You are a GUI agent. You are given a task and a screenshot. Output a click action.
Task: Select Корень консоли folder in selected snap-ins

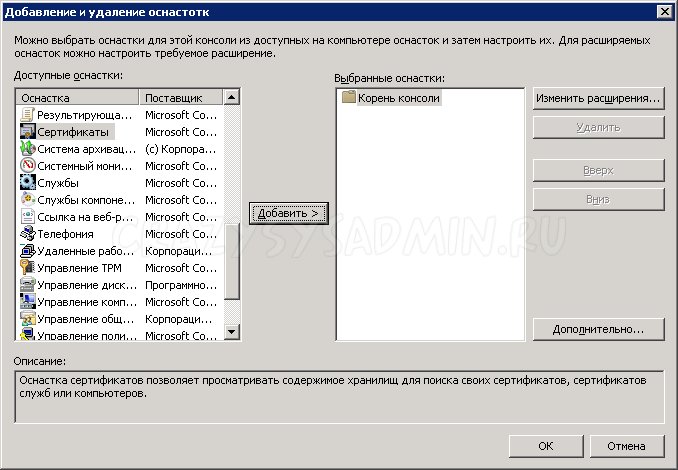[349, 98]
